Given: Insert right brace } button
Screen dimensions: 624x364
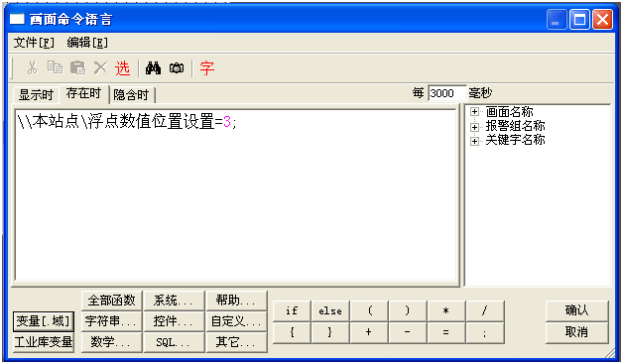Looking at the screenshot, I should (x=330, y=332).
